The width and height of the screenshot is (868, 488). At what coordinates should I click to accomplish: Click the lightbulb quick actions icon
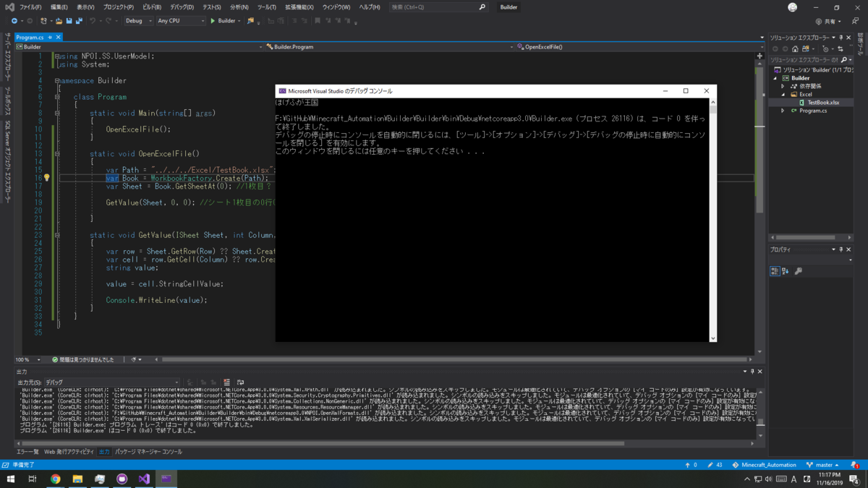46,178
